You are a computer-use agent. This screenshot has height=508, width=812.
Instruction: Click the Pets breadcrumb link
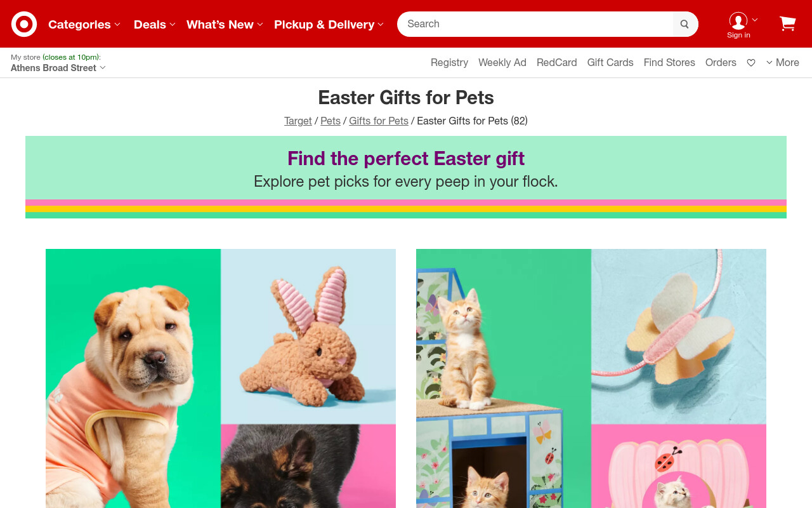[x=331, y=121]
